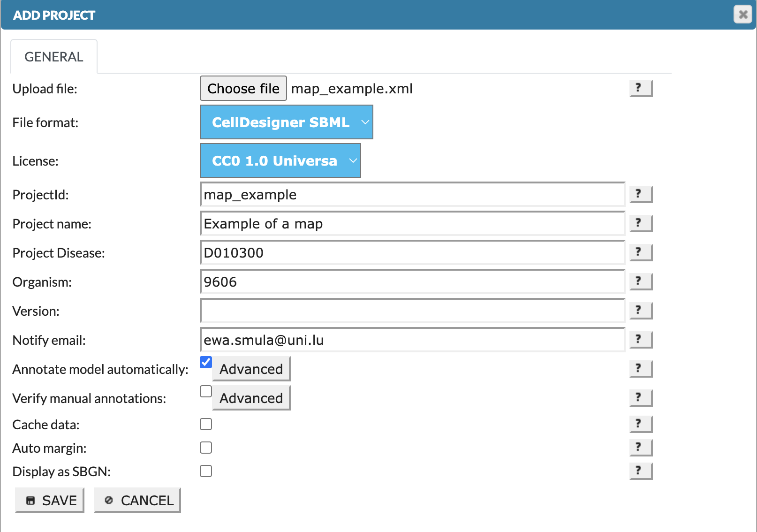Open the Organism help question mark
Screen dimensions: 757x532
[640, 281]
